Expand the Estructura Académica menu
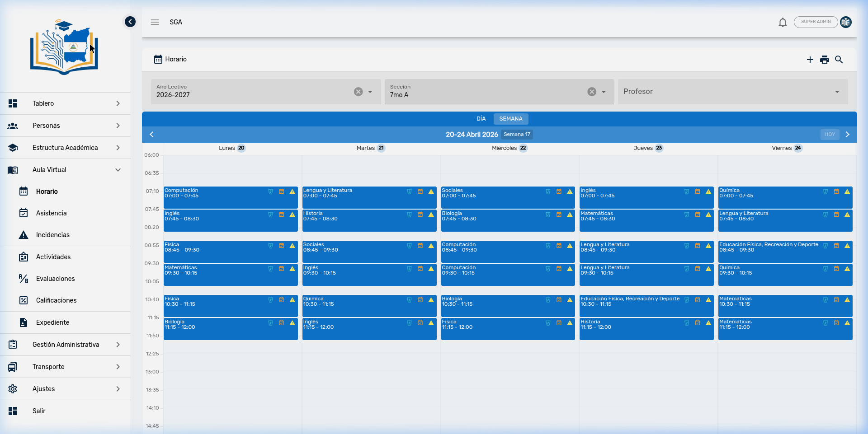 click(x=65, y=148)
